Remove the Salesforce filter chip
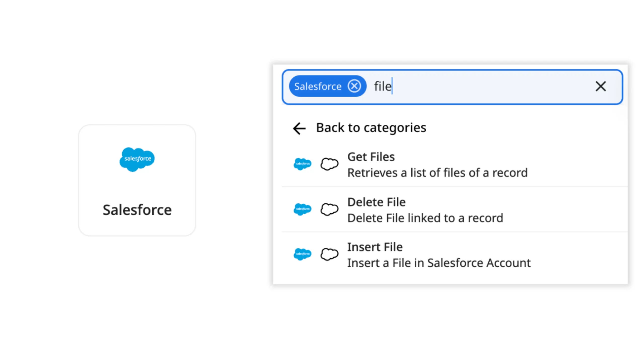Image resolution: width=644 pixels, height=362 pixels. pos(354,86)
